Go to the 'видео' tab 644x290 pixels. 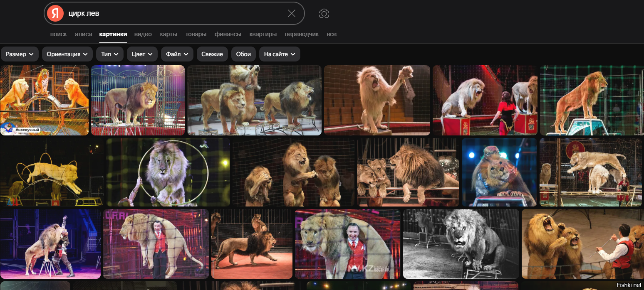(x=143, y=34)
